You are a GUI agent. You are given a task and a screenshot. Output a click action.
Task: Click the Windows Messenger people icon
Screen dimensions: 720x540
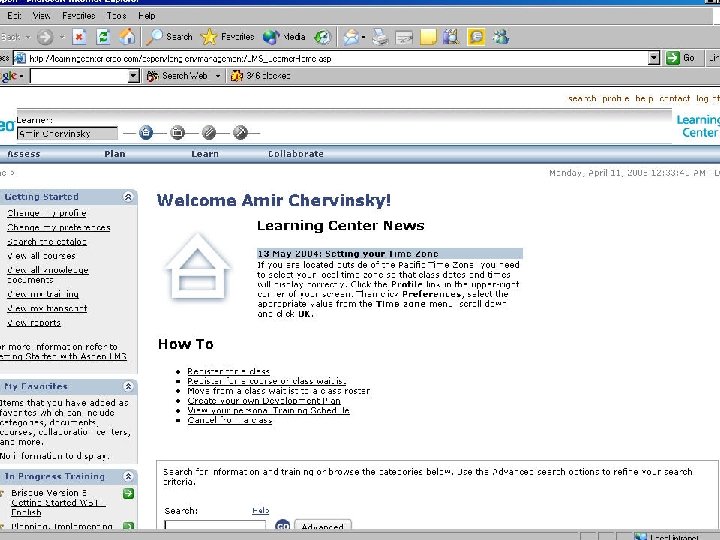501,37
